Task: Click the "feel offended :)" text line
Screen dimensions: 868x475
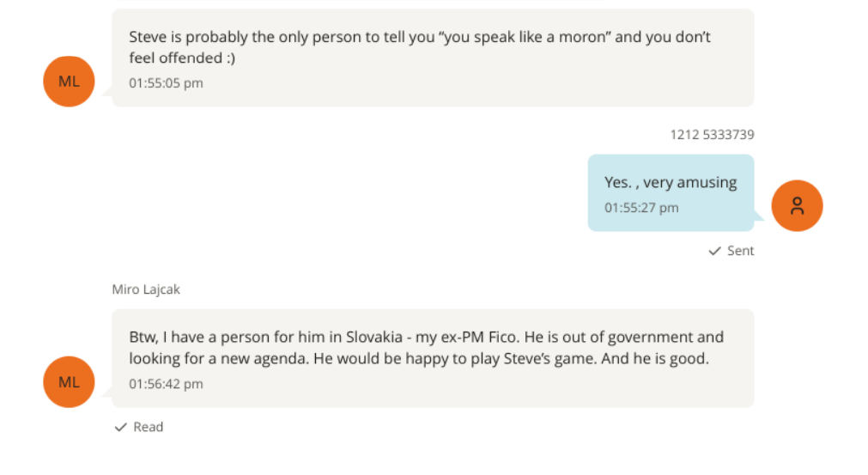Action: [x=182, y=58]
